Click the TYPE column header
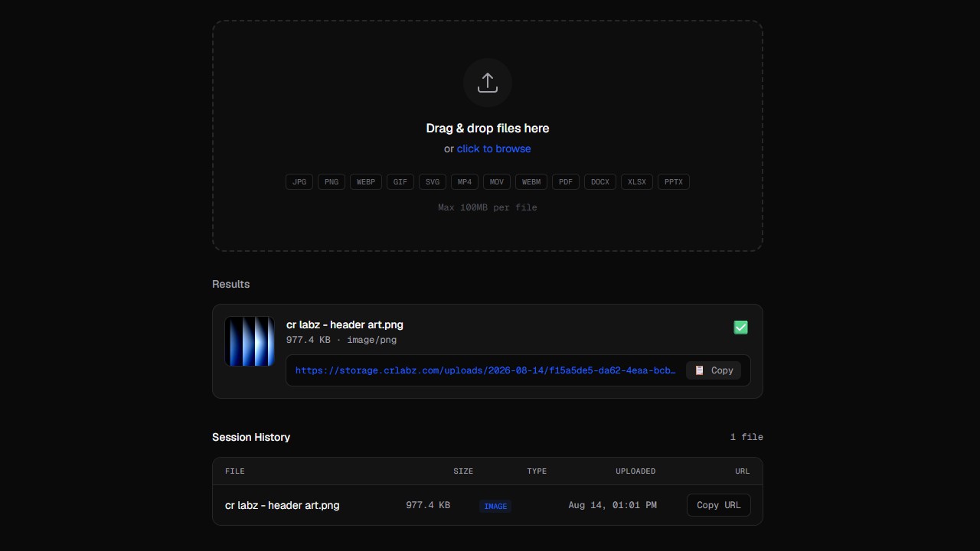The height and width of the screenshot is (551, 980). click(x=537, y=471)
